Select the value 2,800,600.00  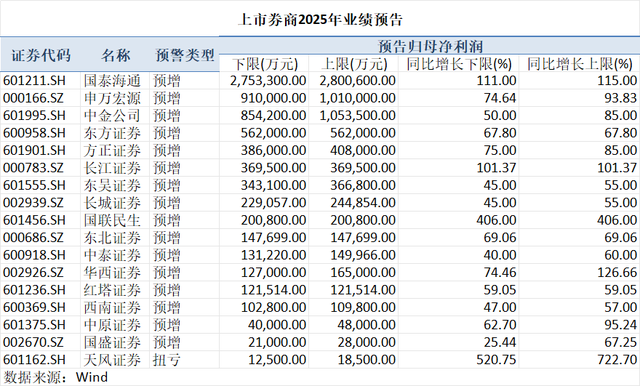[x=358, y=80]
